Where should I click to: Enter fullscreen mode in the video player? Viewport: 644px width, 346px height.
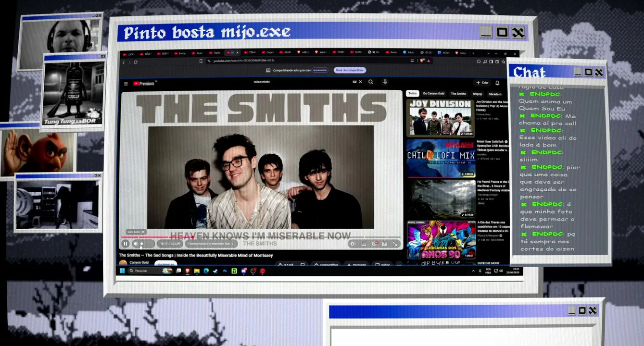[395, 244]
